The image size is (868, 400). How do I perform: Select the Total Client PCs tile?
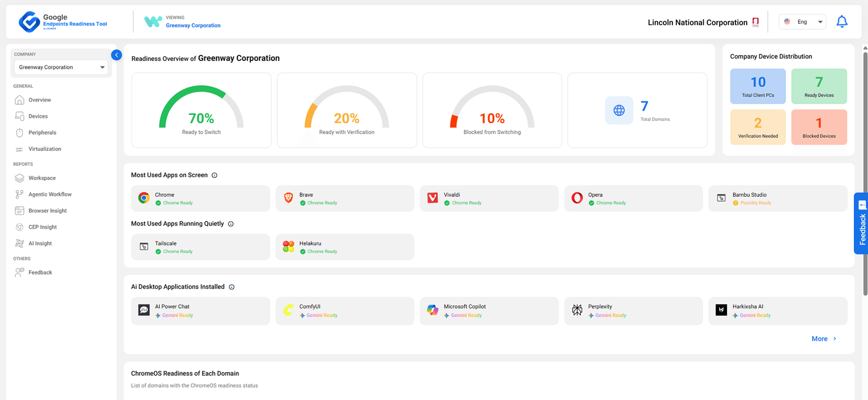click(758, 86)
